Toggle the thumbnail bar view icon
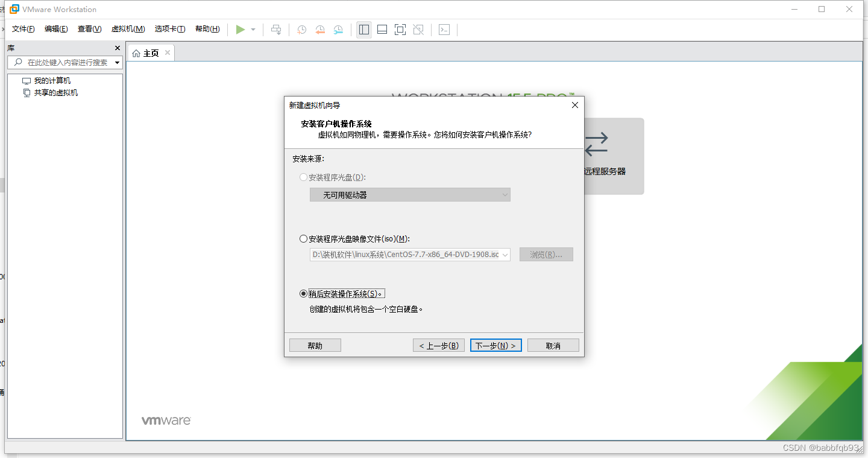Image resolution: width=868 pixels, height=458 pixels. coord(382,30)
